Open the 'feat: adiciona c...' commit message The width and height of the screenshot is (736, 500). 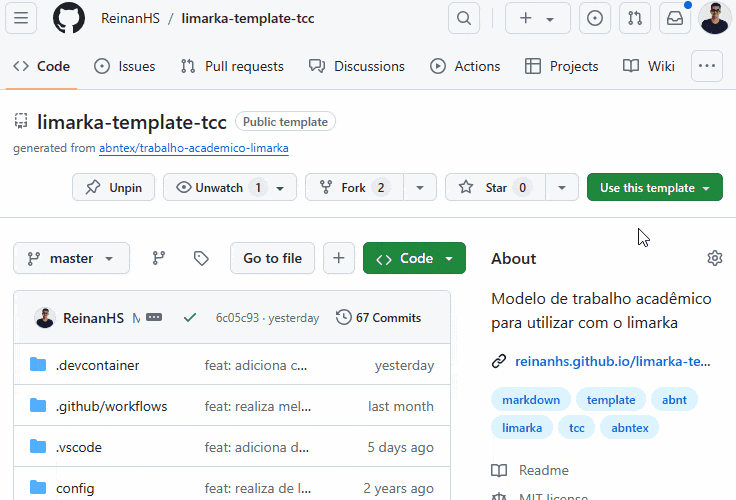tap(256, 365)
